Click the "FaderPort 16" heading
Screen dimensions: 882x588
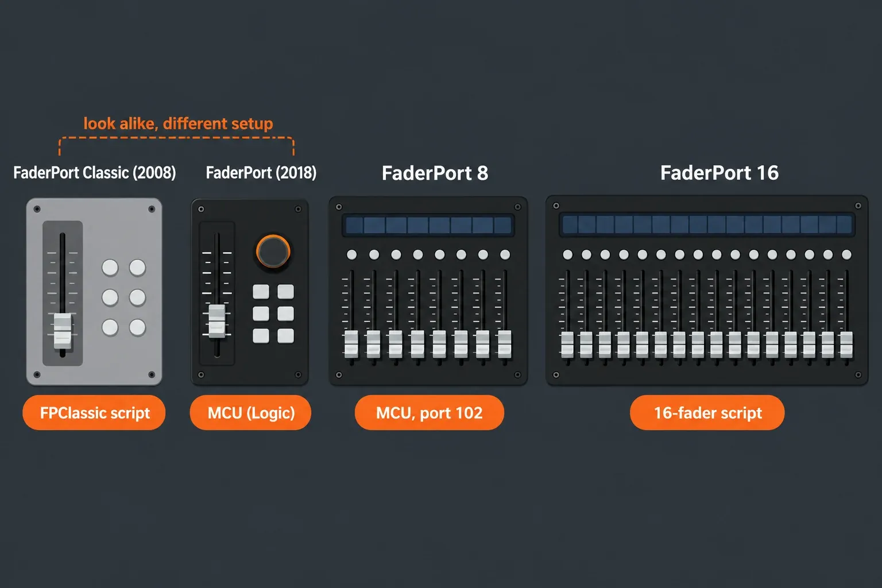coord(719,173)
